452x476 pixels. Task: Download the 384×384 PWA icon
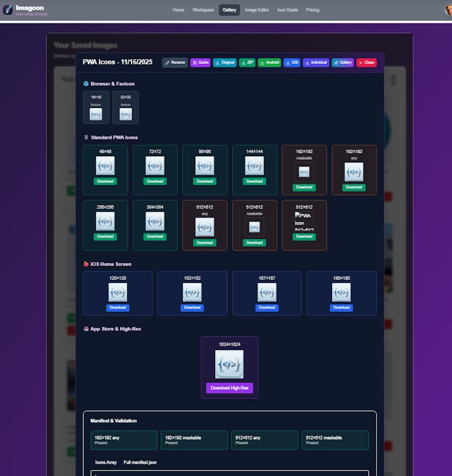click(x=155, y=236)
